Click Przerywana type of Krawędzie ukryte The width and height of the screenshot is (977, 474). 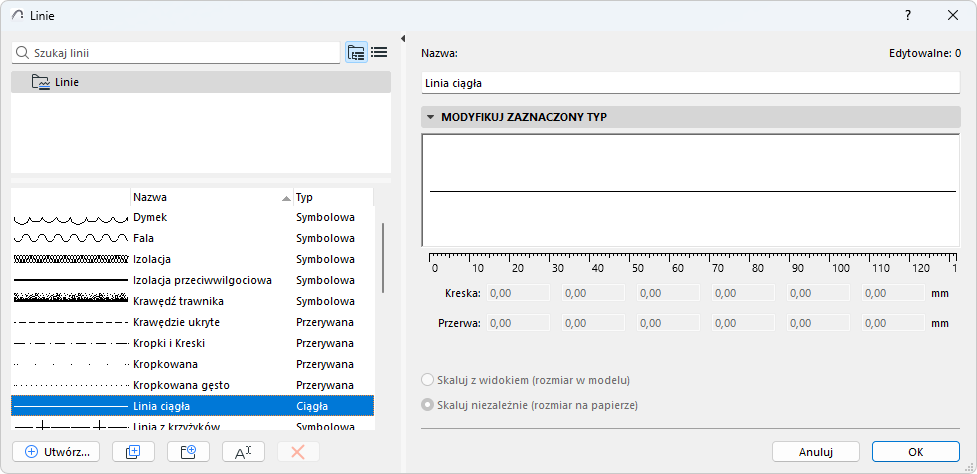tap(325, 322)
